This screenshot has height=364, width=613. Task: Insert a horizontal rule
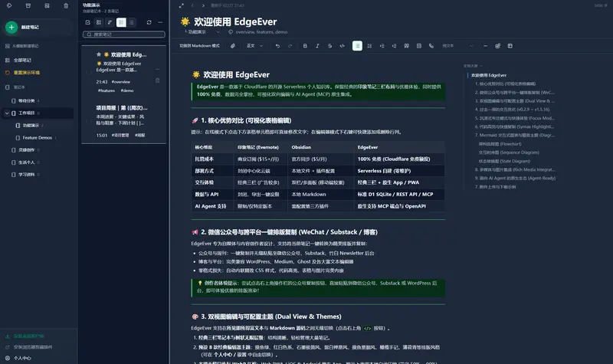[485, 46]
